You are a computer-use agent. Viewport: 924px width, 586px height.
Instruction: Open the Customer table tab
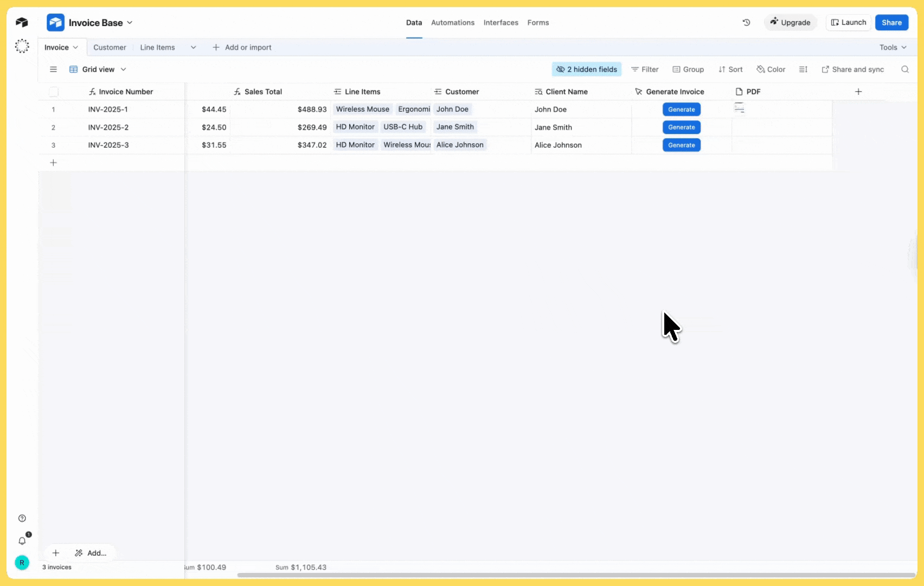[110, 47]
